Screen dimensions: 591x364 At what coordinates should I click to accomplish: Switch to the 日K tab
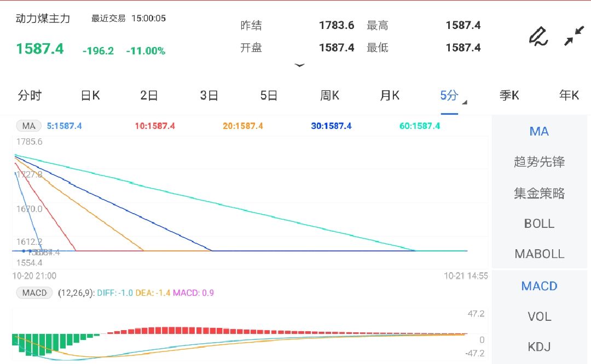pos(90,96)
